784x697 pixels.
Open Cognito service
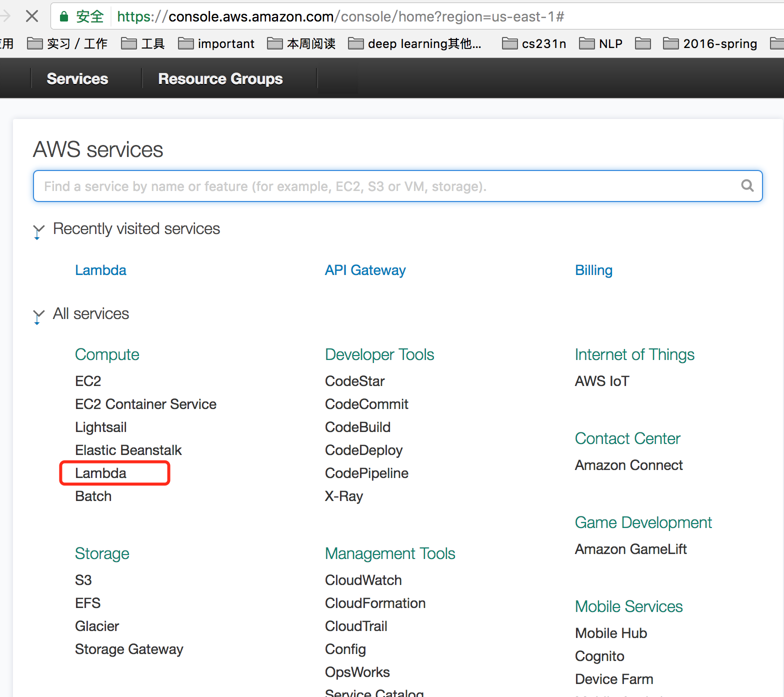tap(599, 656)
